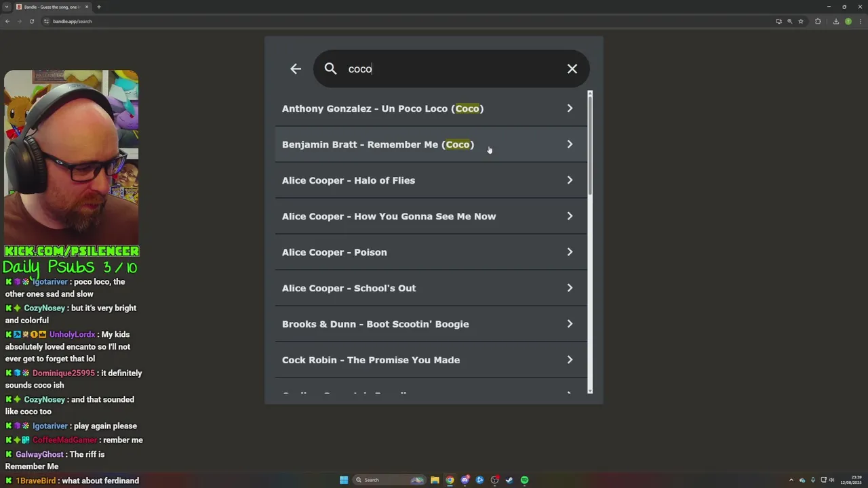Switch to the Bandle browser tab
The image size is (868, 488).
point(52,7)
